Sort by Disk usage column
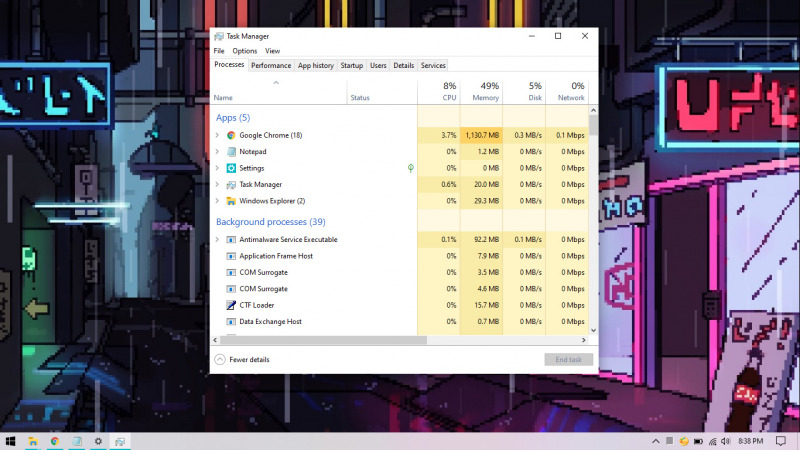This screenshot has height=450, width=800. pos(524,92)
